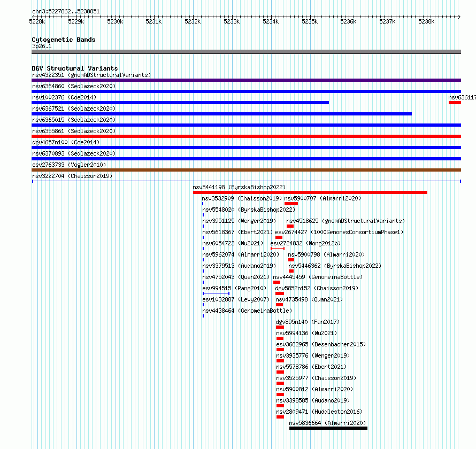This screenshot has height=449, width=476.
Task: Open esv3682965 (Besenbacher2015) label
Action: 321,344
